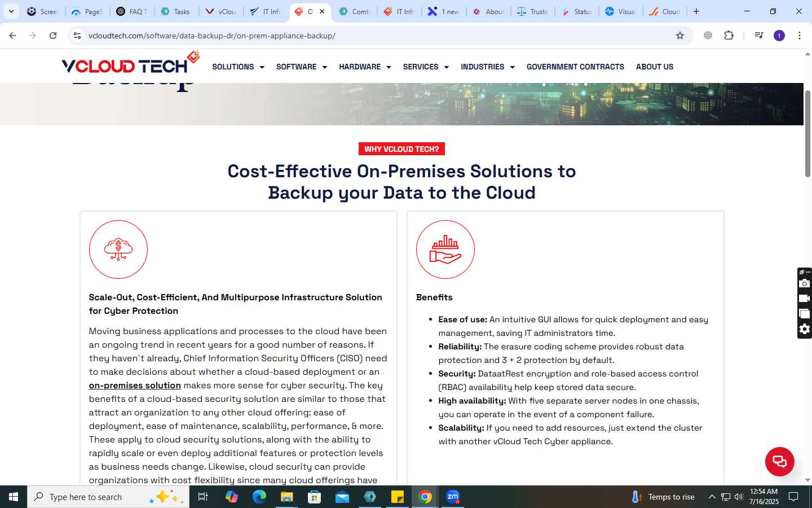The image size is (812, 508).
Task: Click the WHY VCLOUD TECH? badge
Action: [401, 149]
